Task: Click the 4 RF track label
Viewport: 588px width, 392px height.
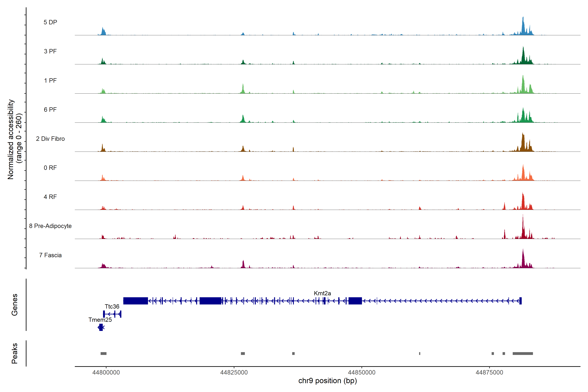Action: click(x=50, y=197)
